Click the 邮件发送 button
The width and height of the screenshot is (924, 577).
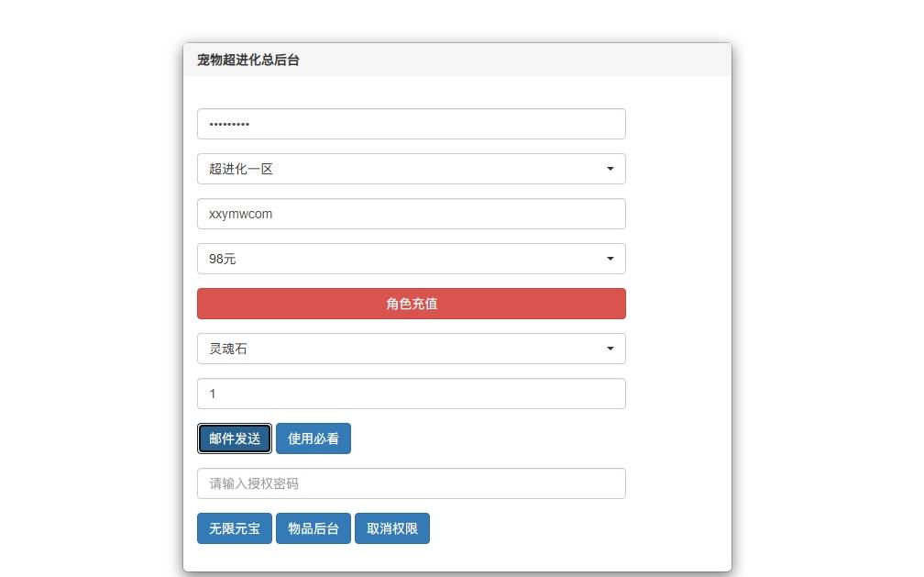coord(235,438)
